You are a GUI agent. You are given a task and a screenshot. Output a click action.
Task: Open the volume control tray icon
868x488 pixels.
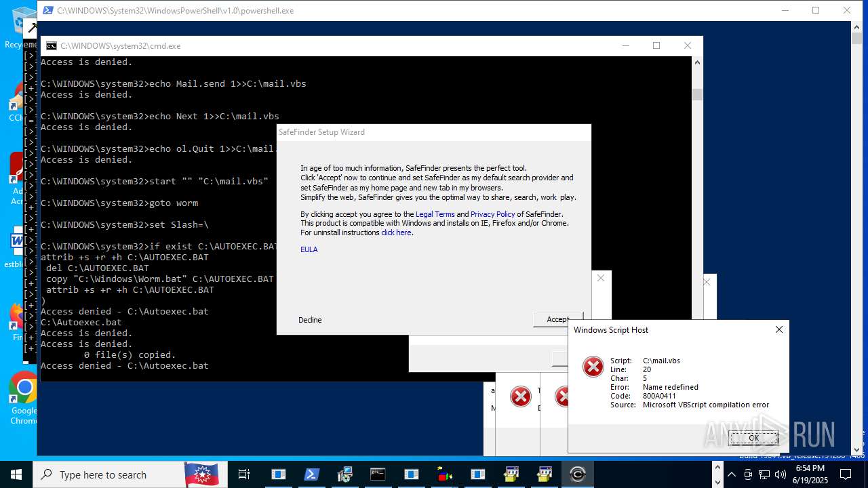point(781,474)
